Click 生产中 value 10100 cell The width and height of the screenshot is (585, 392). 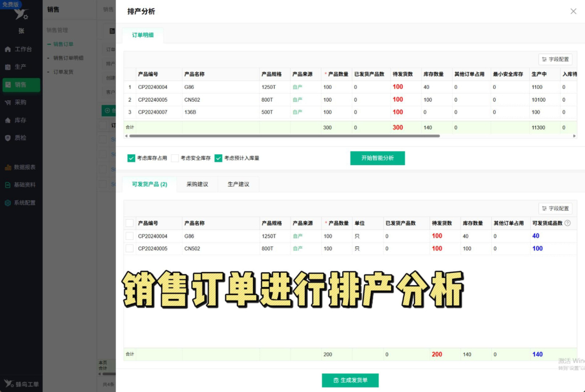coord(538,100)
